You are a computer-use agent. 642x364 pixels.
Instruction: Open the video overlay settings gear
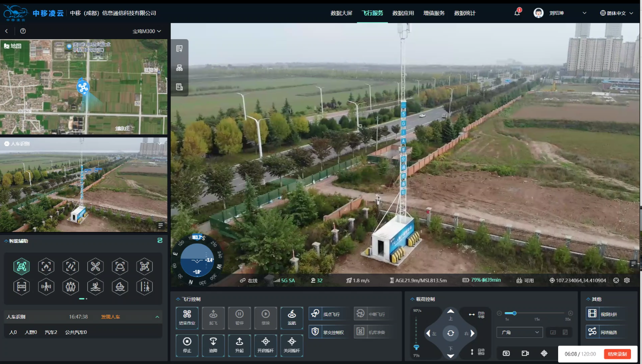pos(627,280)
